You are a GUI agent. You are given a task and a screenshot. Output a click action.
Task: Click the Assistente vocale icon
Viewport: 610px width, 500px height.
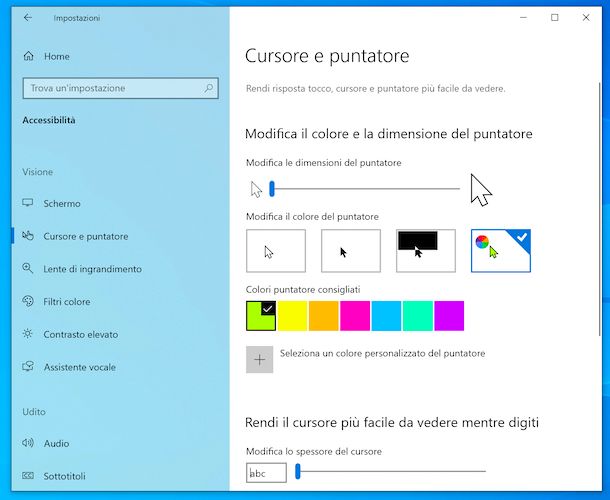(28, 366)
